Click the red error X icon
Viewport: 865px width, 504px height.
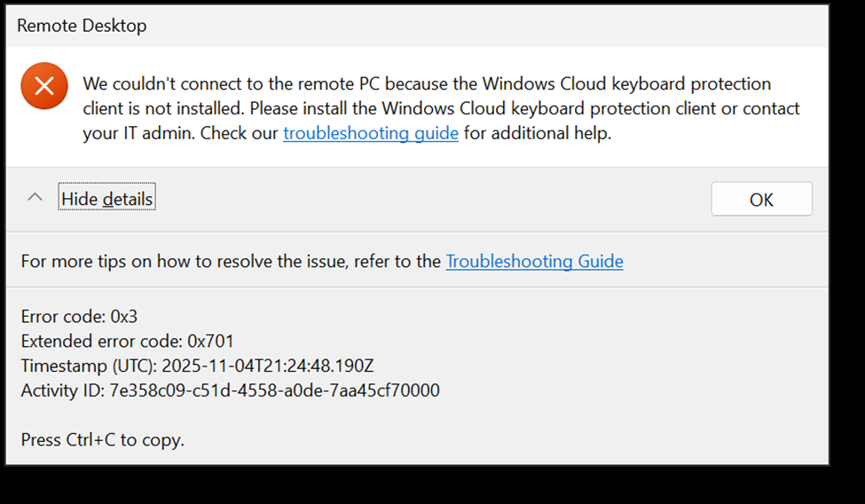tap(44, 86)
